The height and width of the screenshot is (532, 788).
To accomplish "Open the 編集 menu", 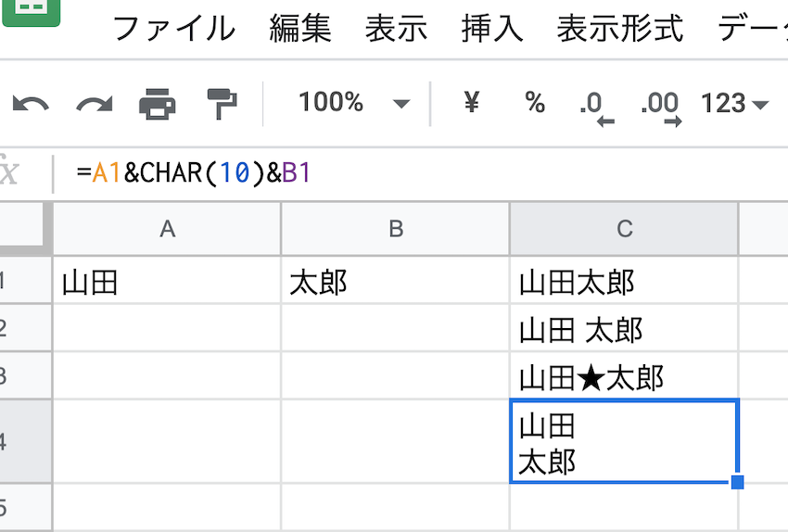I will coord(300,29).
